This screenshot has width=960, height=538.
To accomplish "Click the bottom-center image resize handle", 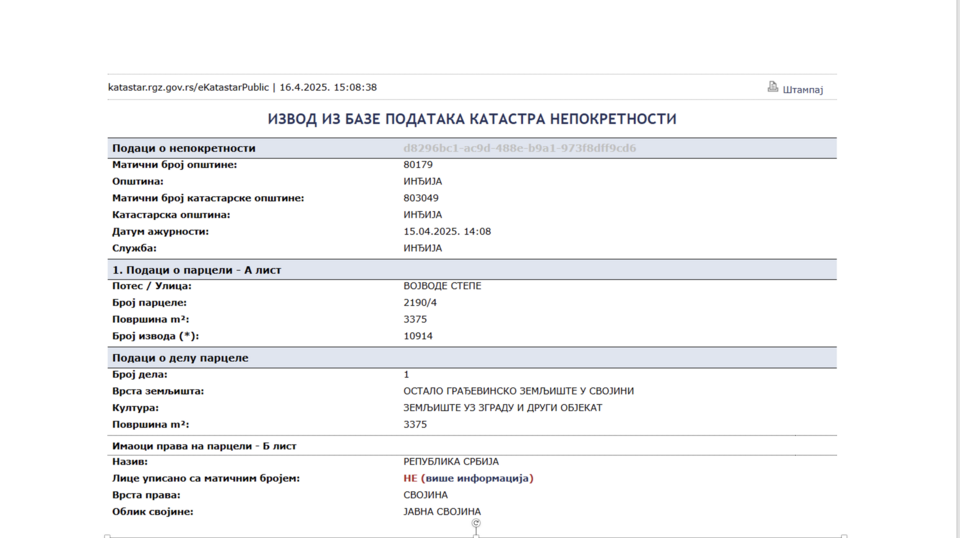I will [476, 536].
